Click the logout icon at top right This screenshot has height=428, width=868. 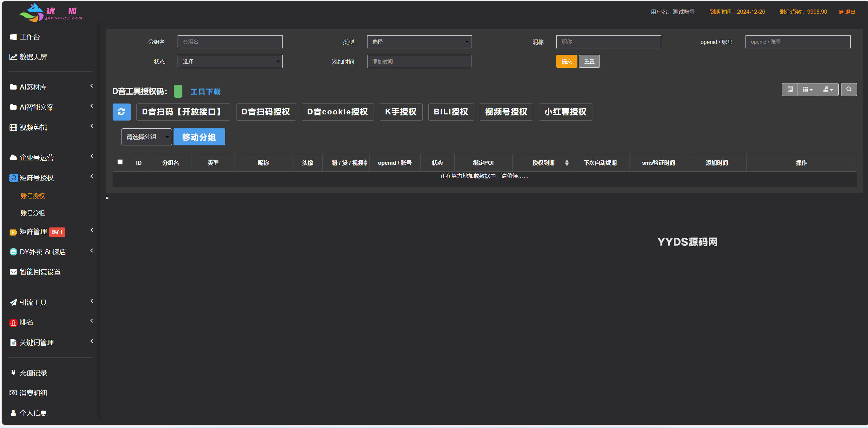pos(841,12)
